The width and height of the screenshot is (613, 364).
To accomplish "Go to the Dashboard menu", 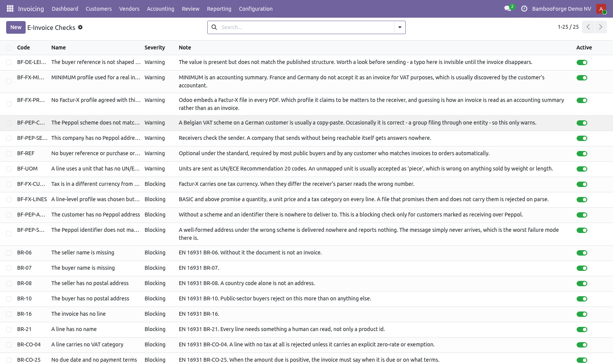I will (65, 9).
